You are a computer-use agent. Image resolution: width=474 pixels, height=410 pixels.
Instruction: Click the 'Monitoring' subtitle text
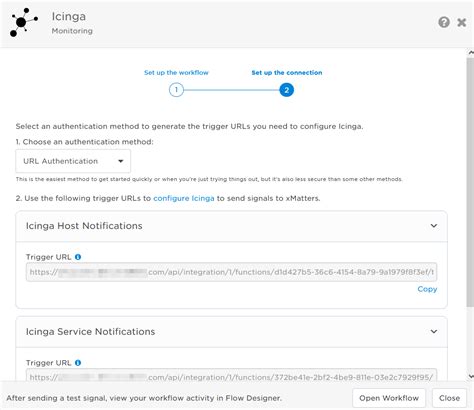(x=72, y=31)
